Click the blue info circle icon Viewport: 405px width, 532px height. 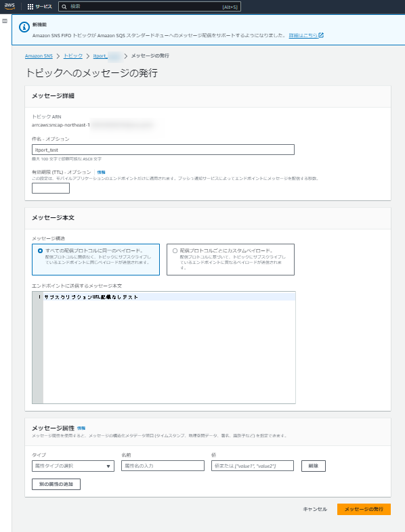tap(24, 27)
